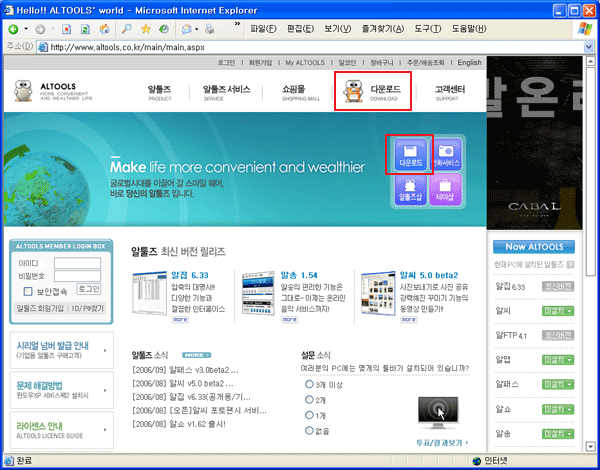
Task: Click the ALTOOLS egg mascot logo
Action: 23,91
